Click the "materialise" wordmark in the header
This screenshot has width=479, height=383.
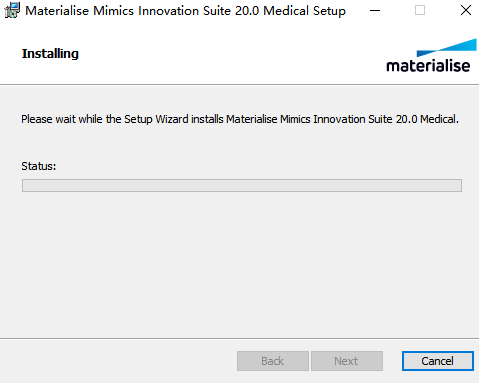[428, 65]
